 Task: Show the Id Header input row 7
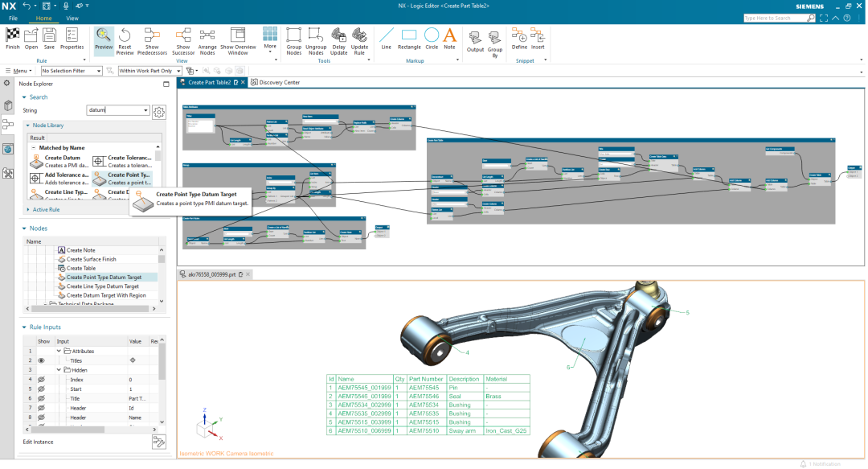(41, 408)
